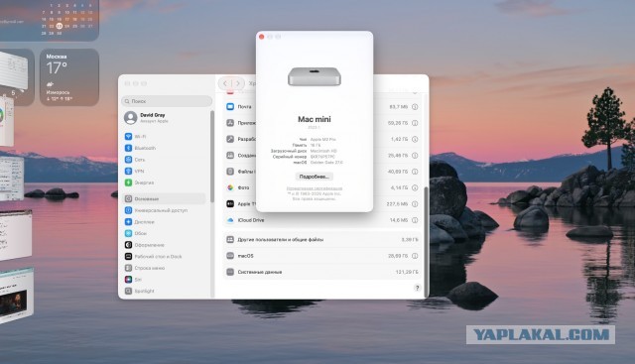Open the question-mark help button in Settings
The width and height of the screenshot is (635, 364).
tap(417, 288)
